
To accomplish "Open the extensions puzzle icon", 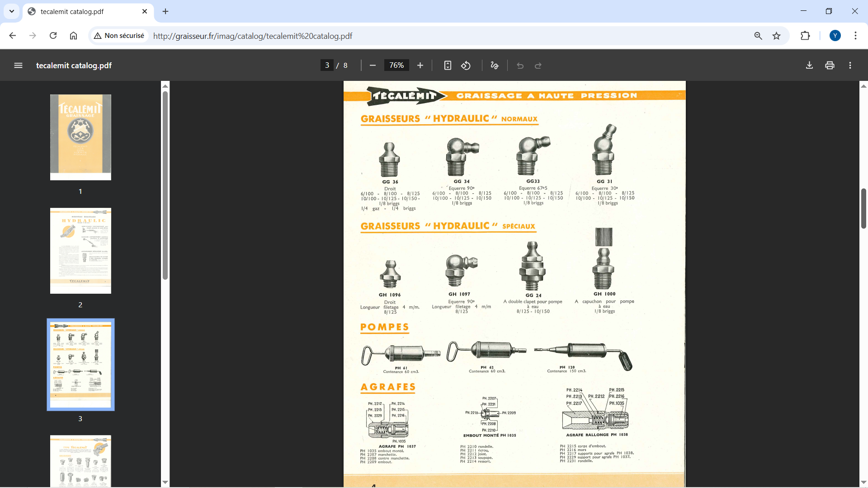I will [x=805, y=36].
